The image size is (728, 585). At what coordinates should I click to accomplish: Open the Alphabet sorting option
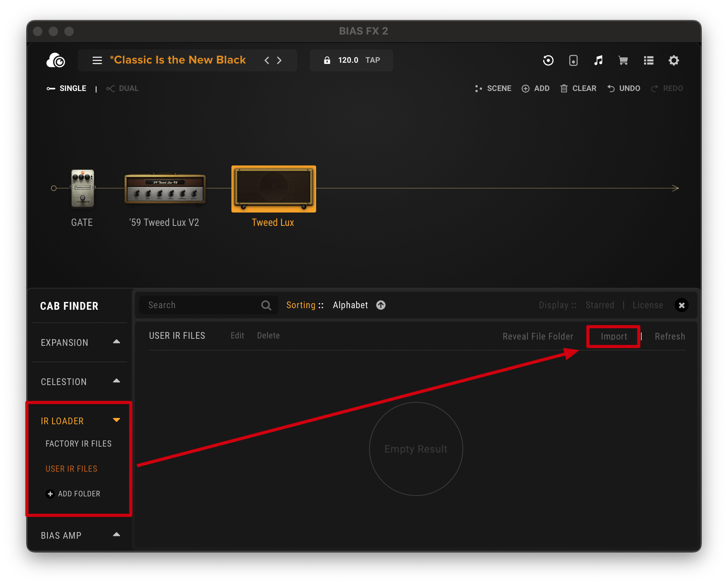(350, 305)
